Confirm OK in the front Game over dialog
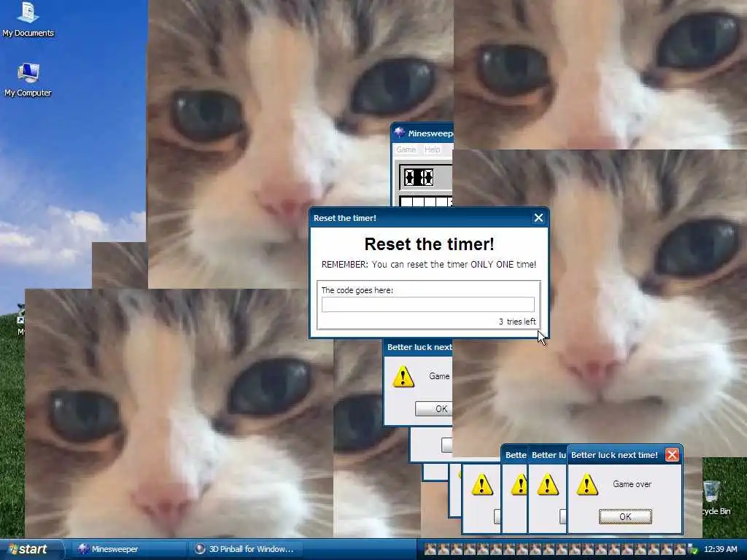The width and height of the screenshot is (747, 560). point(625,517)
